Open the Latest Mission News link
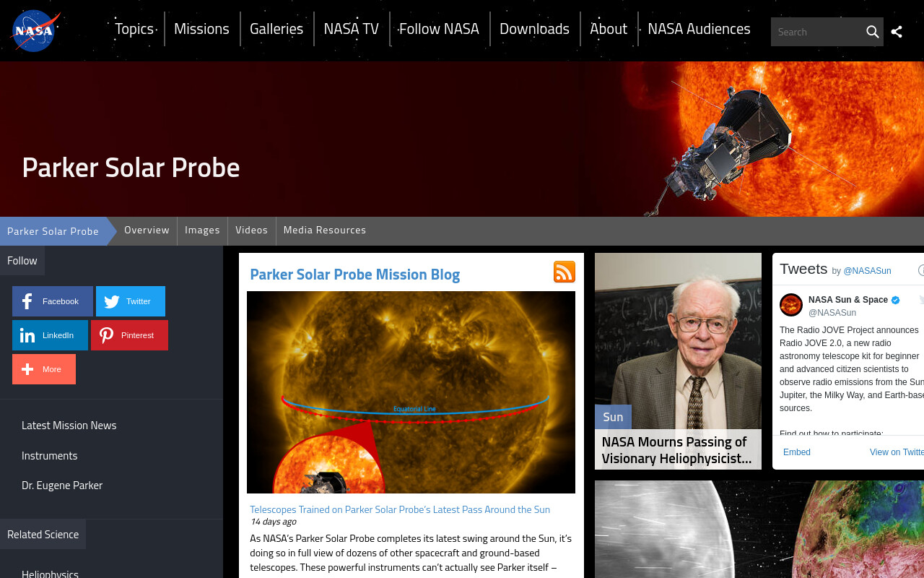 click(x=69, y=426)
